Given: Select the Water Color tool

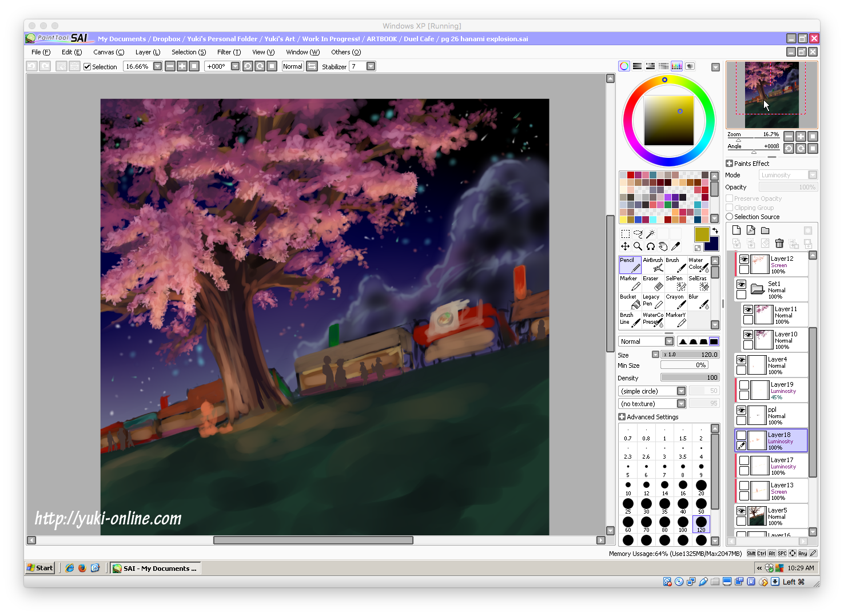Looking at the screenshot, I should [699, 265].
